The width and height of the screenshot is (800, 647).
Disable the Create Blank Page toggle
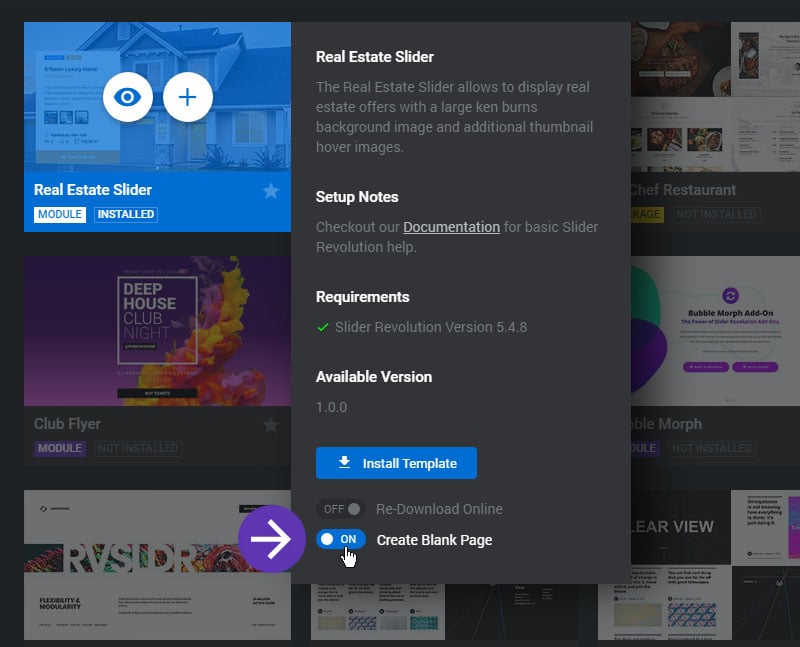coord(341,539)
